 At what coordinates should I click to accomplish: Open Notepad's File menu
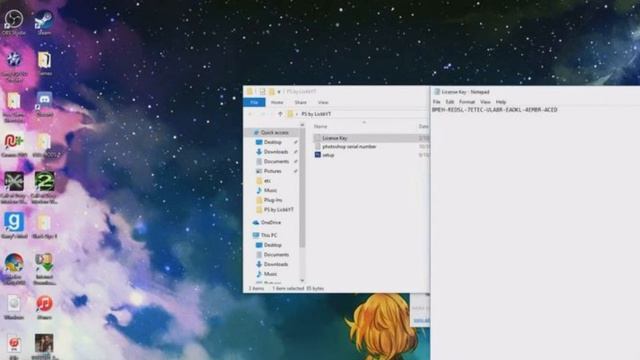[x=436, y=102]
